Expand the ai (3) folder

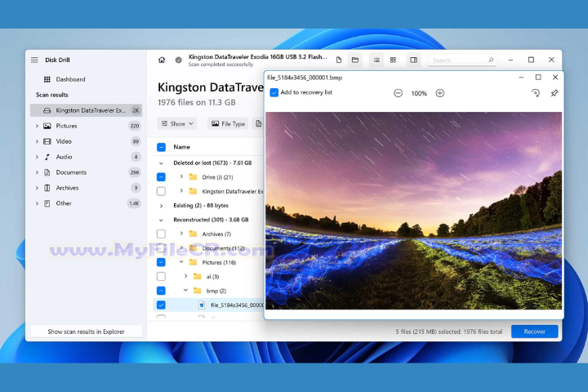186,276
